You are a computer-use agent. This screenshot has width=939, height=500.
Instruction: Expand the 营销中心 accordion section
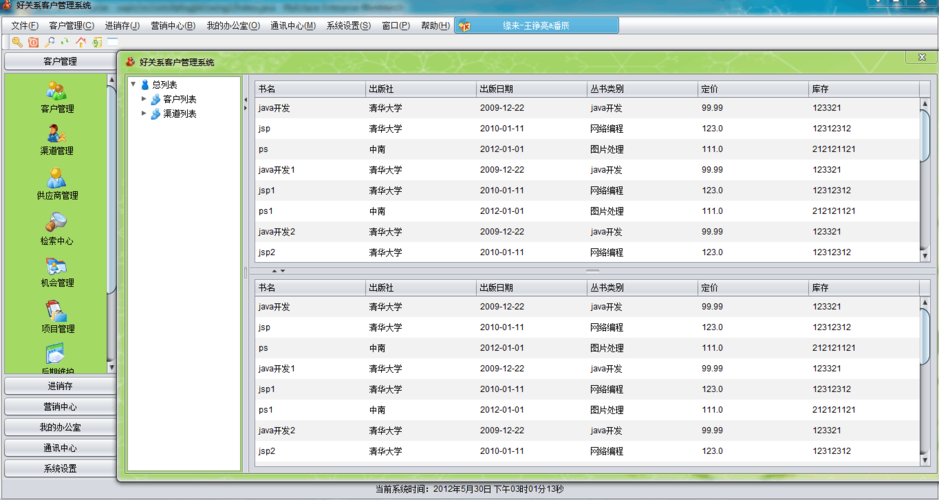pyautogui.click(x=60, y=407)
